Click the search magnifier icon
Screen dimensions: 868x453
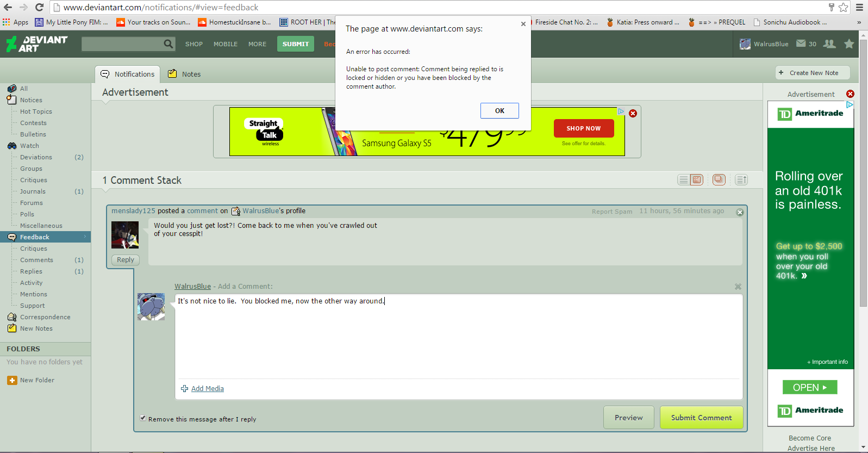click(168, 44)
